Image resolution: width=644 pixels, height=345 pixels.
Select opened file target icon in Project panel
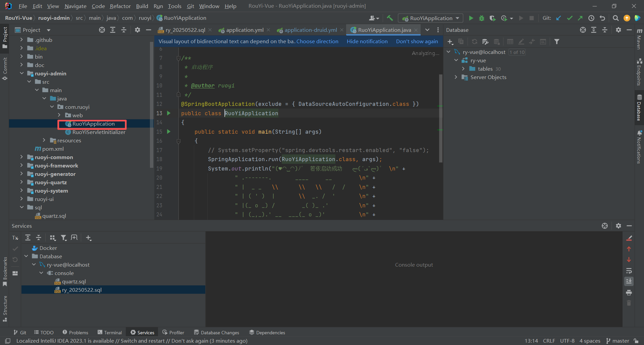pyautogui.click(x=102, y=30)
